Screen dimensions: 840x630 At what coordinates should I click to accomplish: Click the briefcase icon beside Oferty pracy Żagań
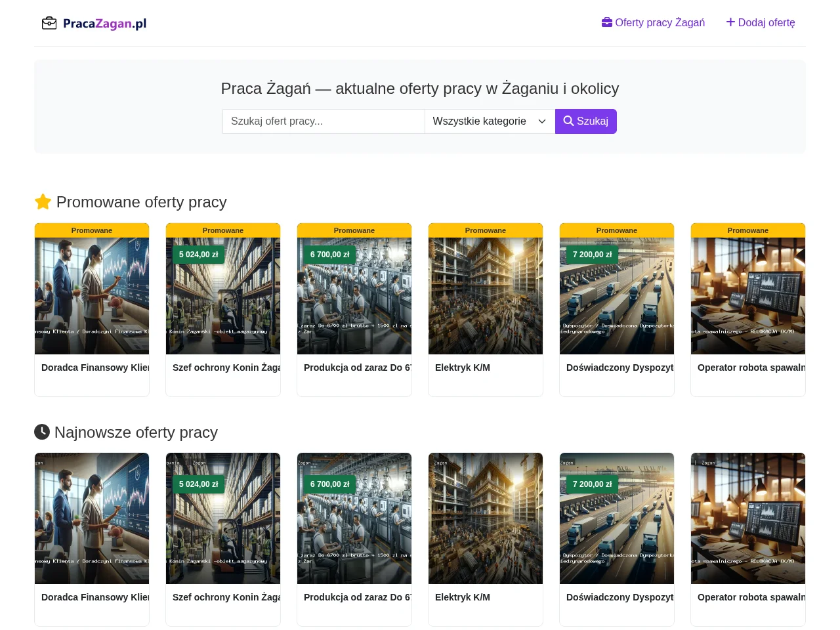tap(607, 22)
